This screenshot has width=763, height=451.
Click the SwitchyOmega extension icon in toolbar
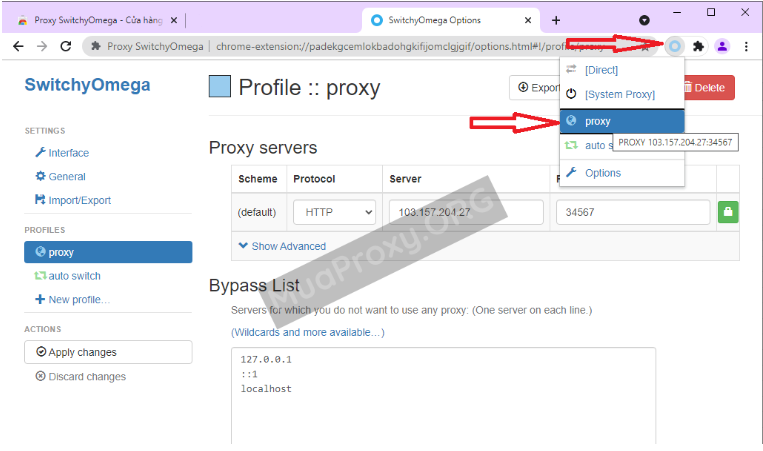point(674,46)
